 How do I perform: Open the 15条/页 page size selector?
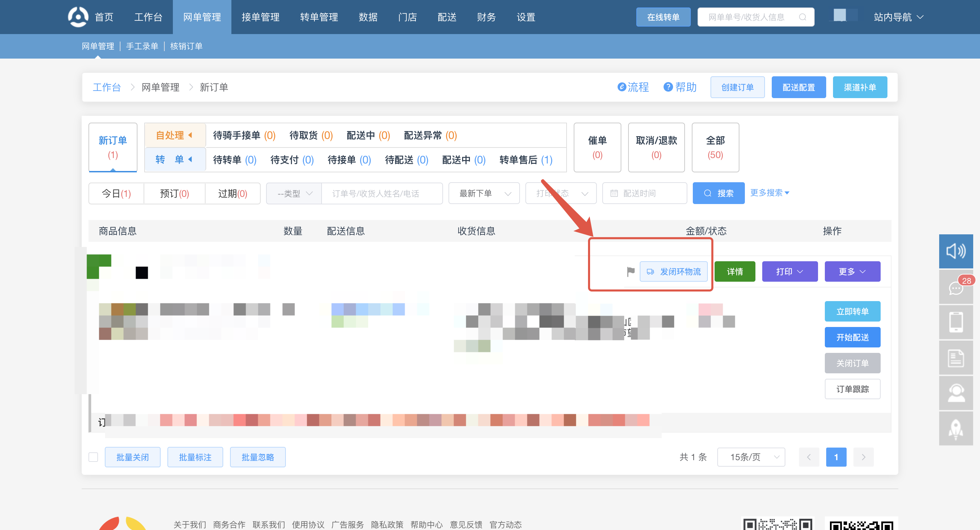point(751,457)
